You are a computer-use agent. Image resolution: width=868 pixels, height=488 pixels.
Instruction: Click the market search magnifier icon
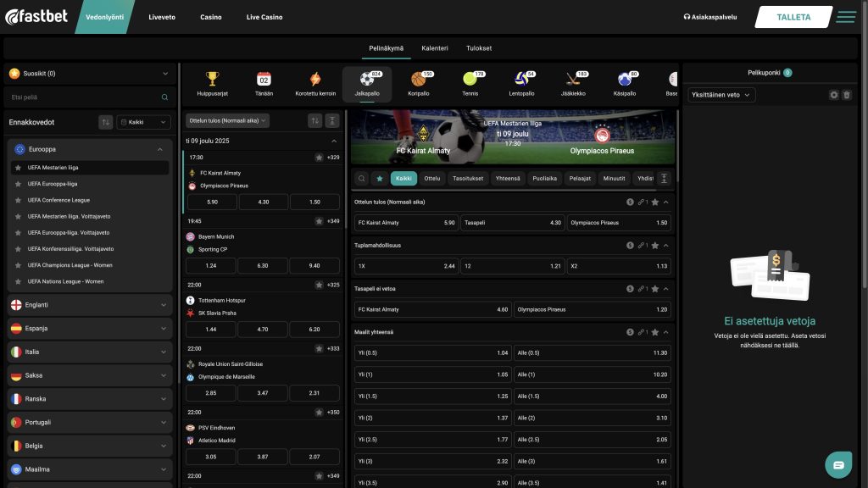tap(361, 178)
